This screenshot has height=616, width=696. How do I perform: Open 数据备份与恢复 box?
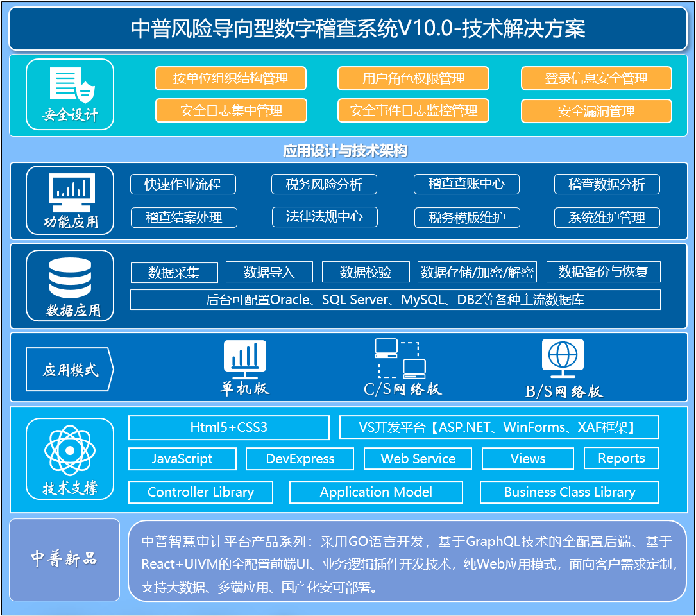click(x=603, y=272)
